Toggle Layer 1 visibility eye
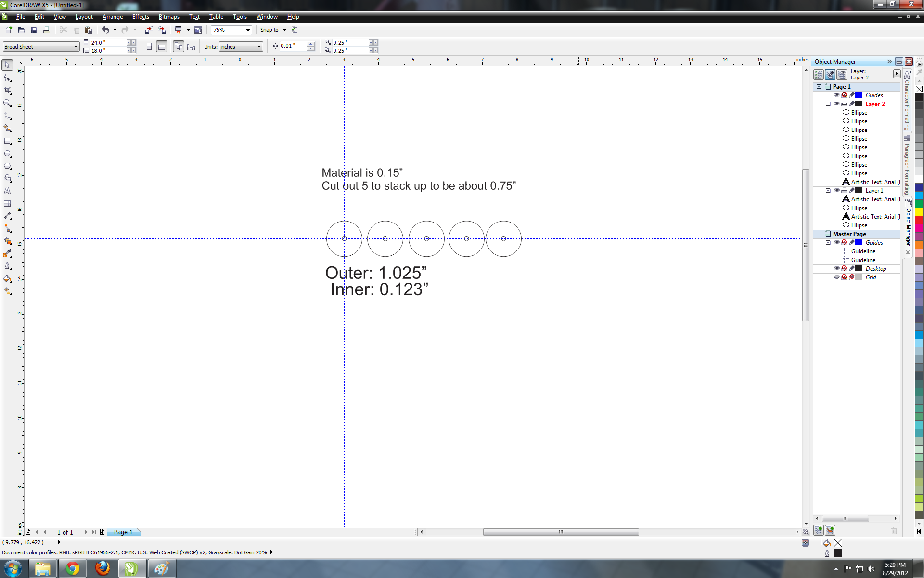 point(836,190)
